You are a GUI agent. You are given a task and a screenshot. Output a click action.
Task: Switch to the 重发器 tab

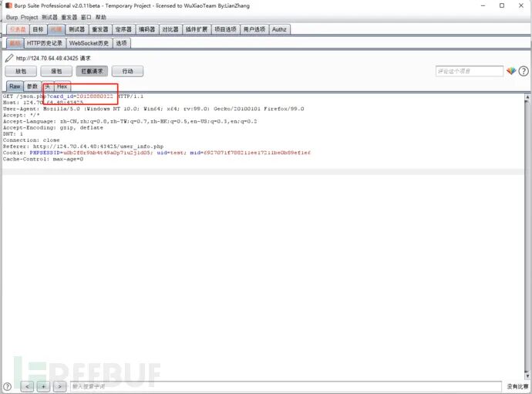[100, 29]
